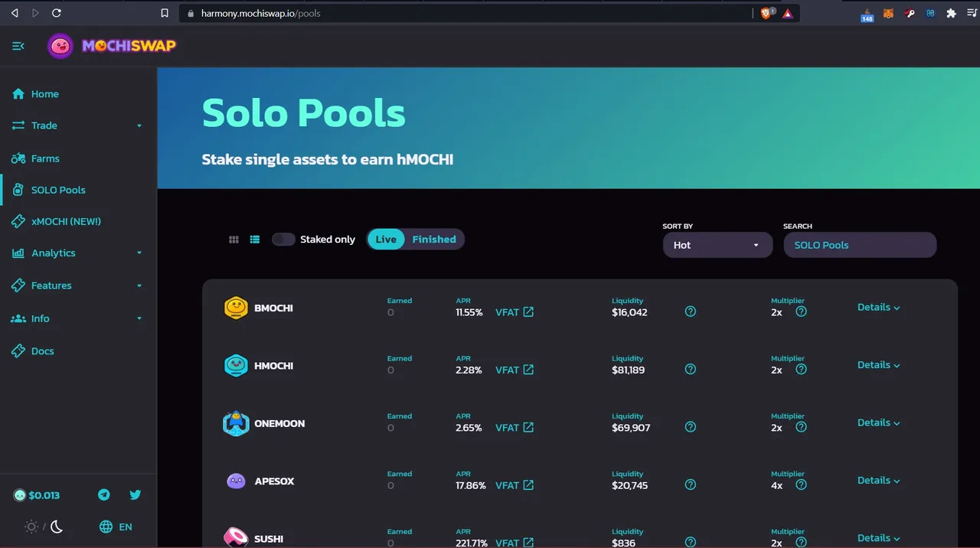Expand the Trade menu
Viewport: 980px width, 548px height.
coord(78,126)
